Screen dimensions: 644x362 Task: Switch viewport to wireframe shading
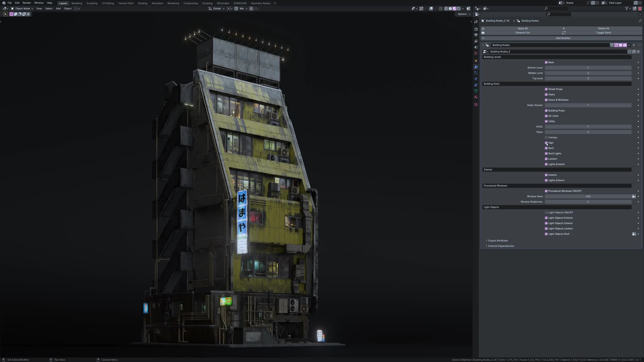(446, 9)
